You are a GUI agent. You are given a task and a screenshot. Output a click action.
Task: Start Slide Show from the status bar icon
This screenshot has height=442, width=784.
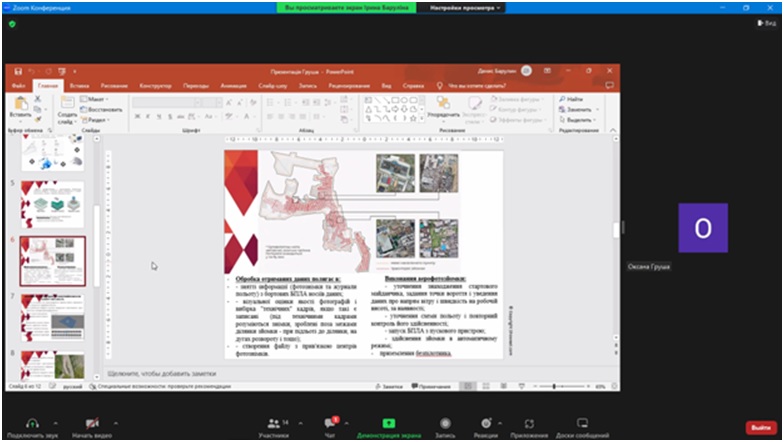(x=522, y=386)
